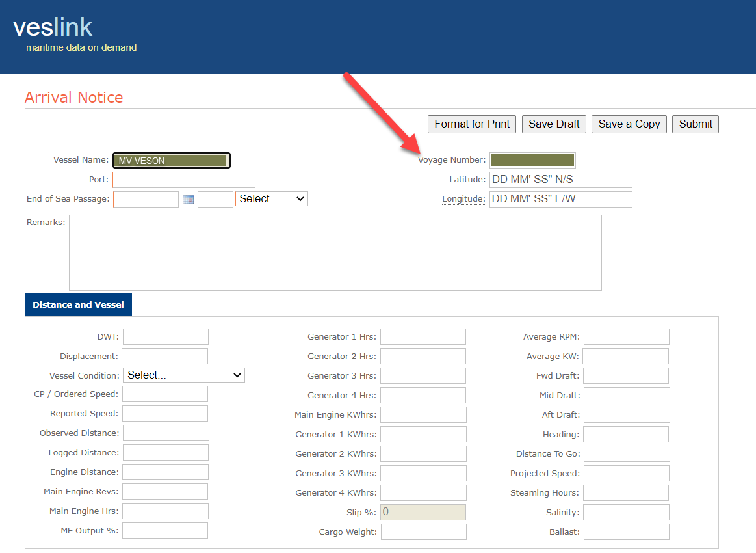Click inside the Remarks text area
Screen dimensions: 756x553
pyautogui.click(x=335, y=252)
